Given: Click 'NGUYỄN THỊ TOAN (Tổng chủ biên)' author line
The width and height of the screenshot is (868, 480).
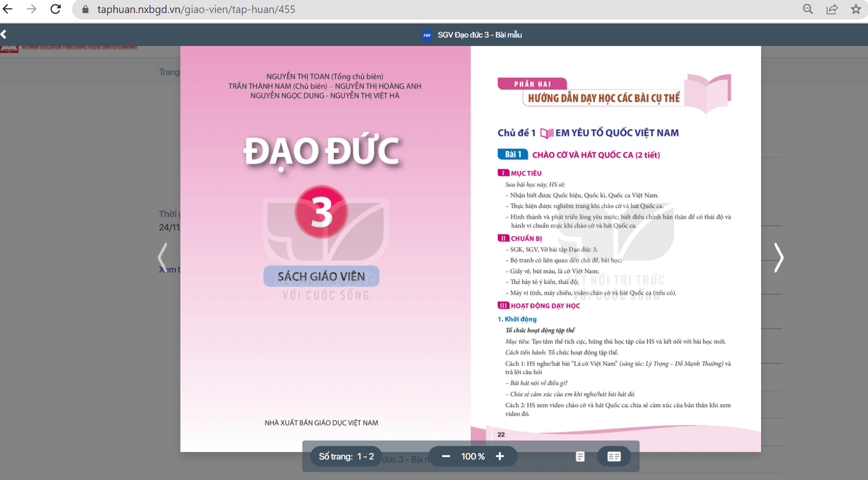Looking at the screenshot, I should click(x=325, y=76).
